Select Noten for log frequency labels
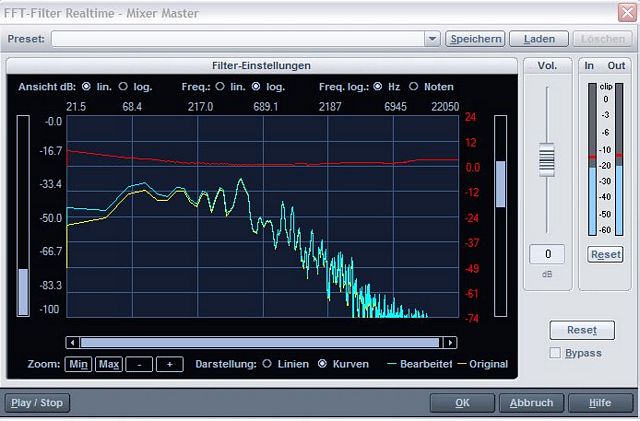This screenshot has width=640, height=421. (x=413, y=87)
